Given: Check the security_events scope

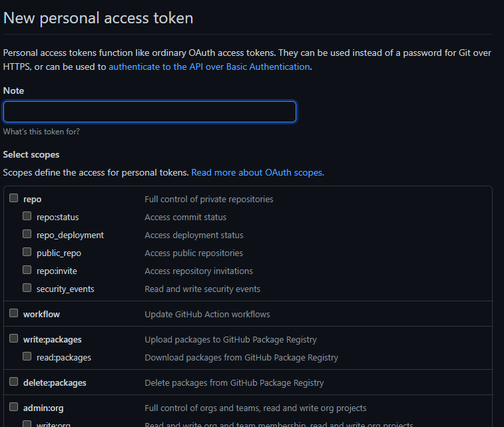Looking at the screenshot, I should coord(27,288).
